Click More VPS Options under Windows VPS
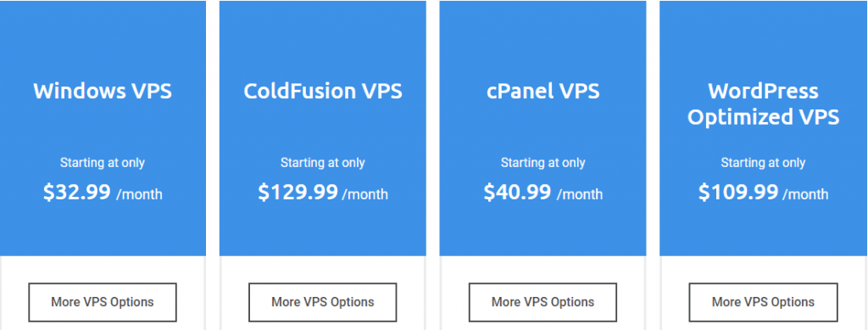Viewport: 868px width, 330px height. (103, 302)
